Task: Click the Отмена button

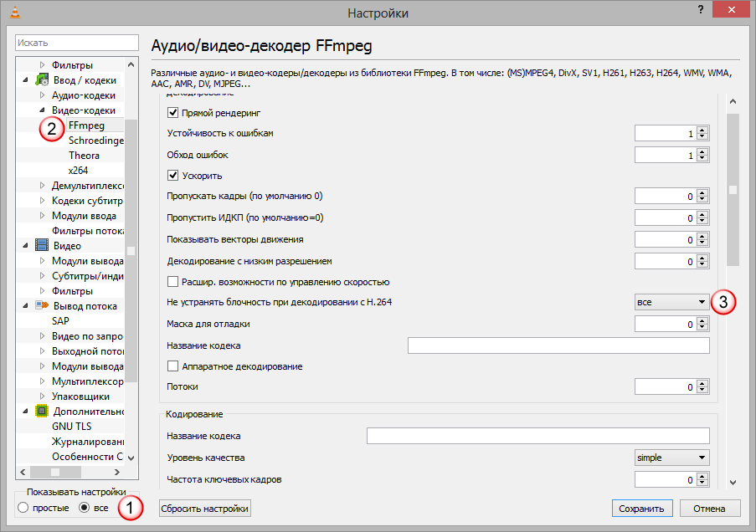Action: point(710,509)
